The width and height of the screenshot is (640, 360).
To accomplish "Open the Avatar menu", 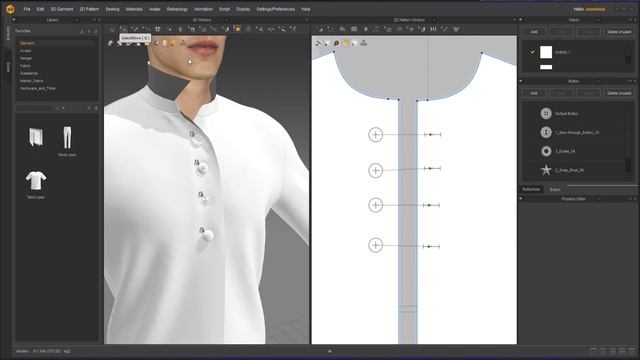I will coord(154,9).
